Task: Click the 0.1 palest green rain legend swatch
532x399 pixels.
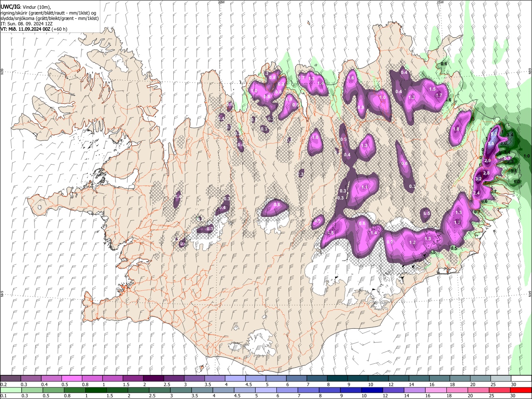Action: pyautogui.click(x=11, y=390)
